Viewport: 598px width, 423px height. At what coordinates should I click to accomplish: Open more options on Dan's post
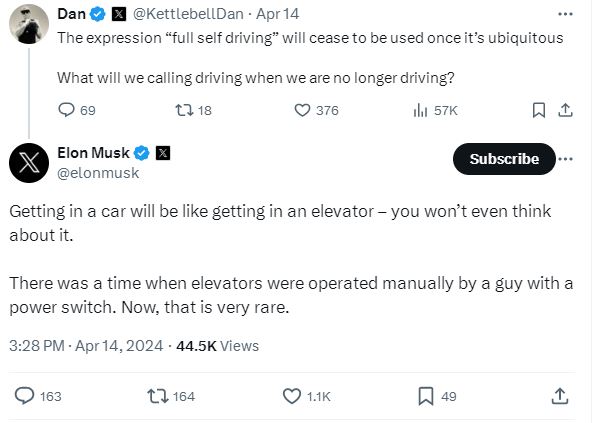(565, 14)
